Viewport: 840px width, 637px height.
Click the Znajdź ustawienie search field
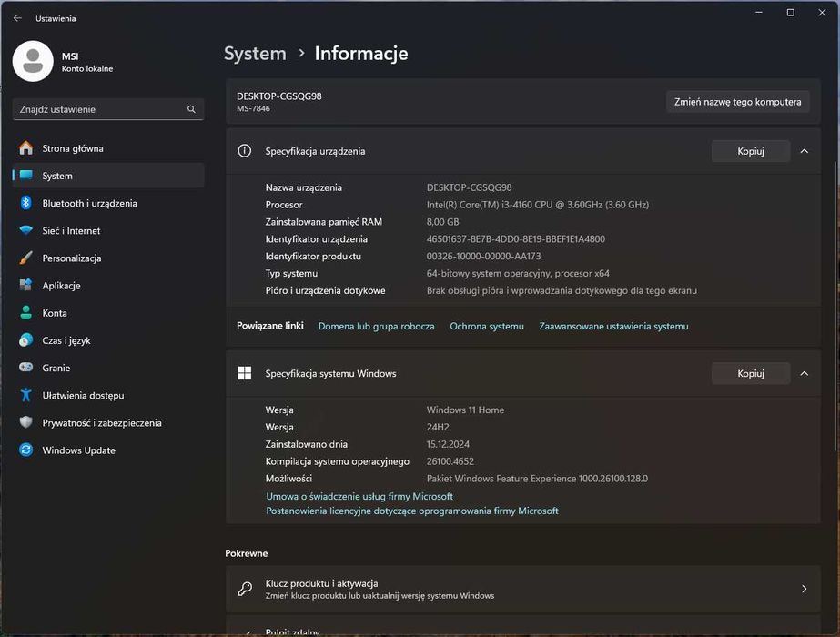108,109
